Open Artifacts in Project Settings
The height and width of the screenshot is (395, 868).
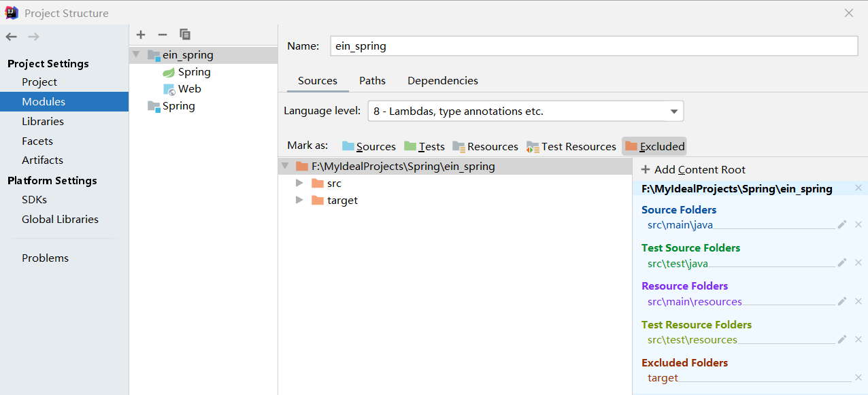pyautogui.click(x=42, y=160)
